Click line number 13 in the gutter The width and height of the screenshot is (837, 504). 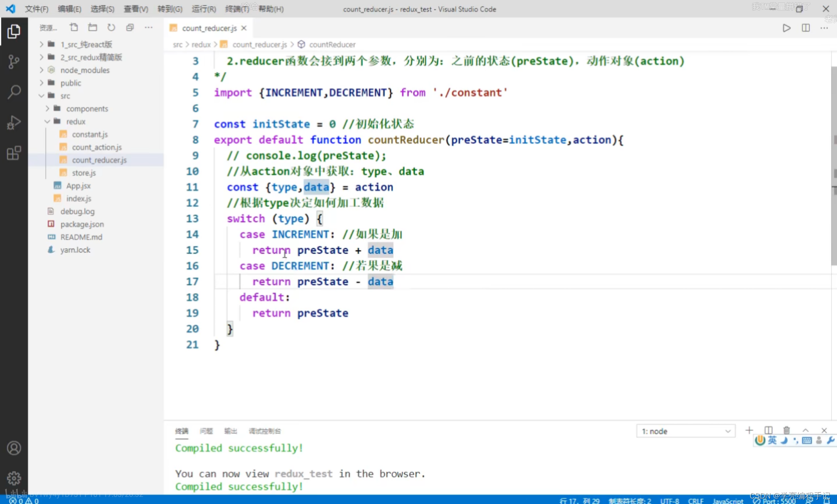click(192, 218)
